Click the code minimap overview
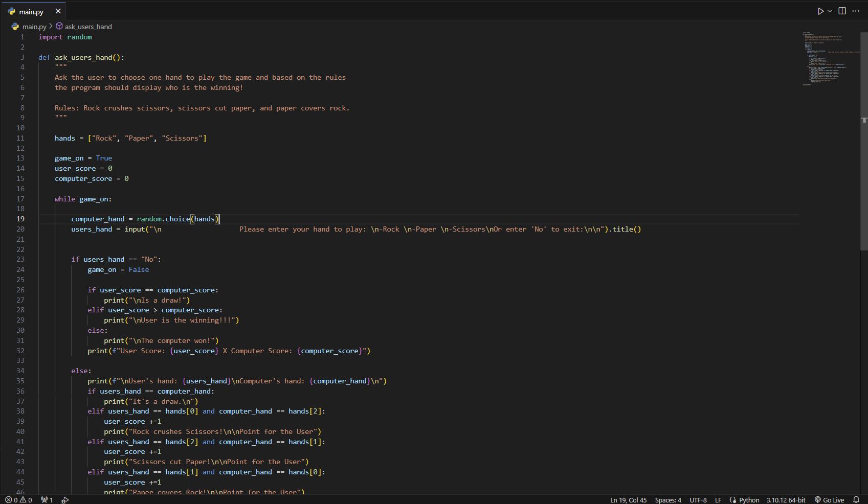Image resolution: width=868 pixels, height=504 pixels. click(x=831, y=59)
